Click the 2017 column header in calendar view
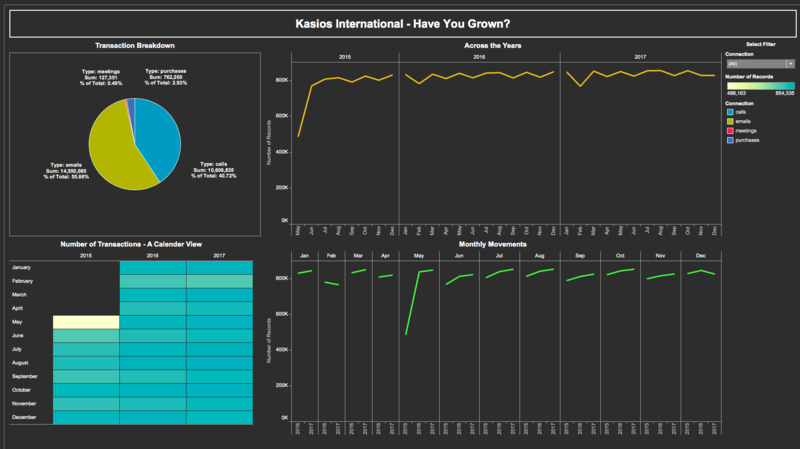Image resolution: width=800 pixels, height=449 pixels. pos(219,256)
